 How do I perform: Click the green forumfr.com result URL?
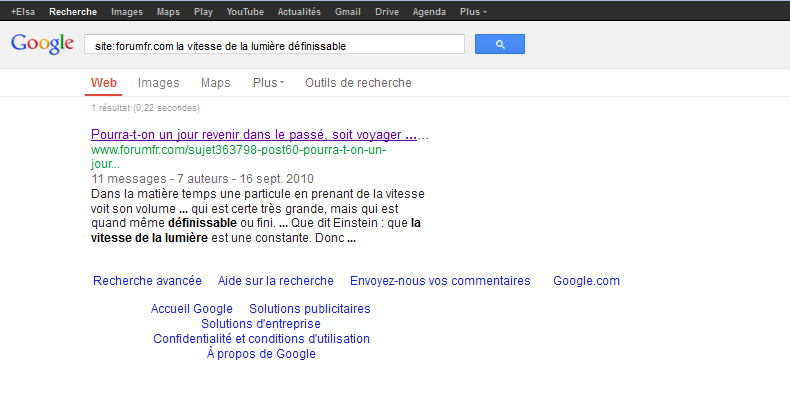click(x=238, y=157)
